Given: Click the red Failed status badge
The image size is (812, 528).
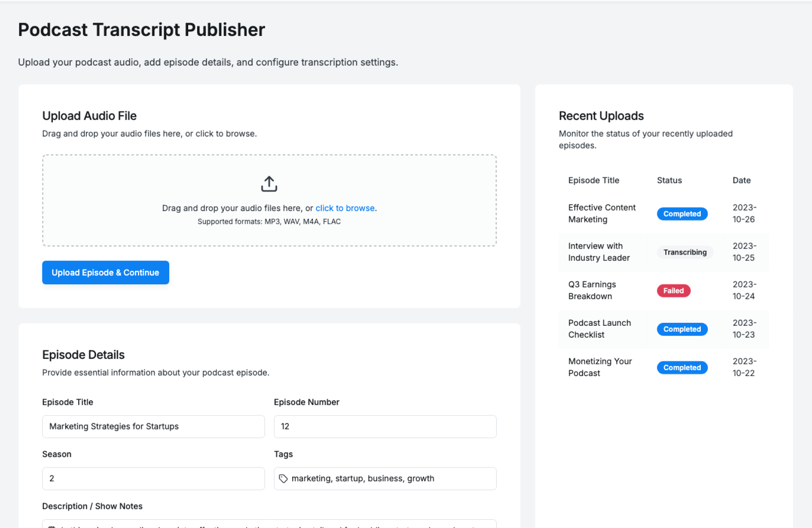Looking at the screenshot, I should click(673, 291).
